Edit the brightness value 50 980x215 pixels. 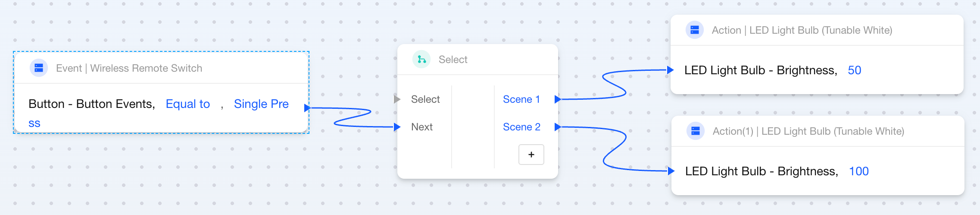tap(854, 70)
